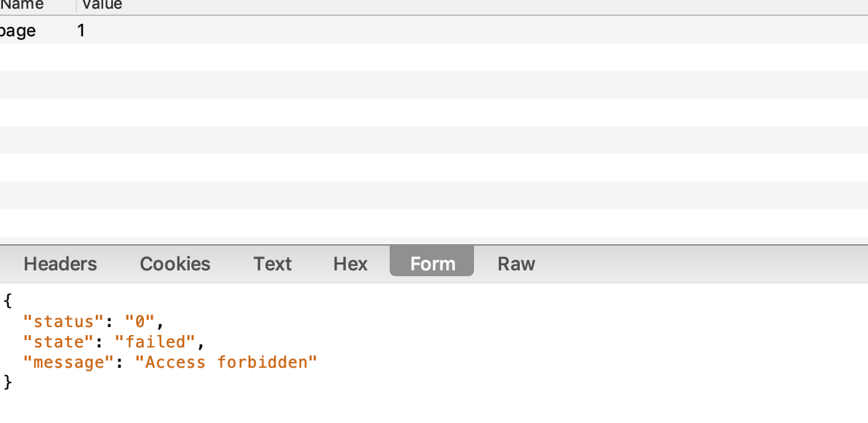868x423 pixels.
Task: Show the Hex view tab
Action: (350, 264)
